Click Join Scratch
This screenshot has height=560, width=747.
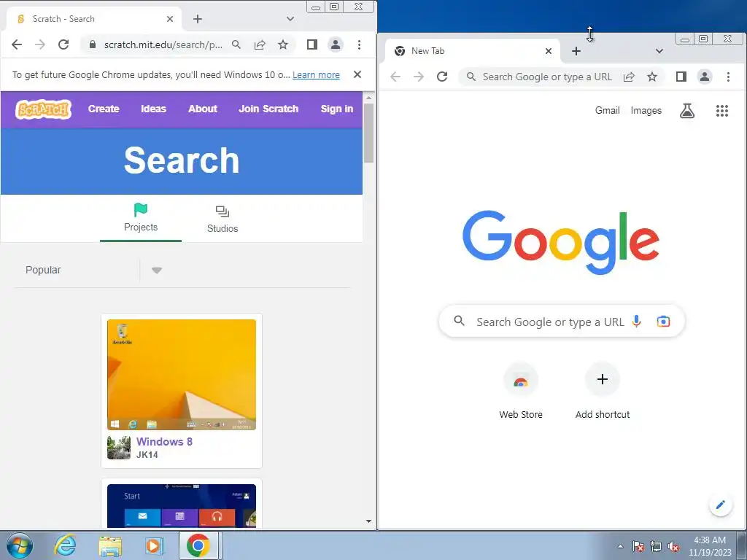click(x=268, y=109)
